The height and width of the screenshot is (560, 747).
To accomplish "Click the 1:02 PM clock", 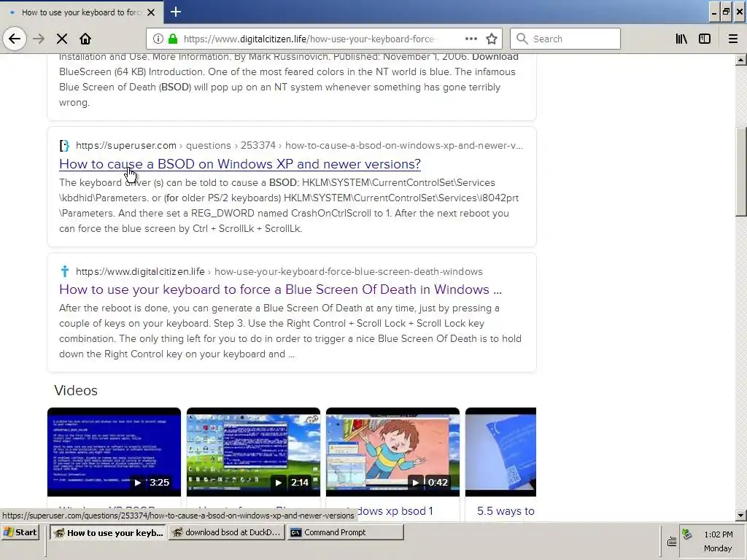I will [719, 534].
